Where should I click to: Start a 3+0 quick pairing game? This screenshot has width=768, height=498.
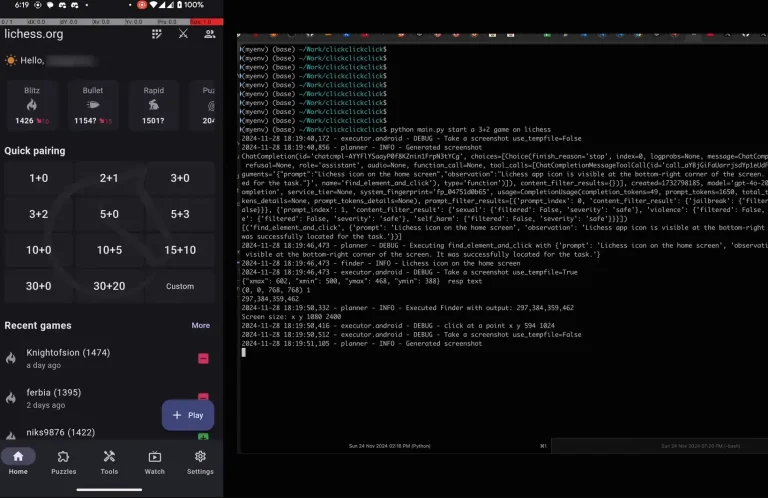180,178
